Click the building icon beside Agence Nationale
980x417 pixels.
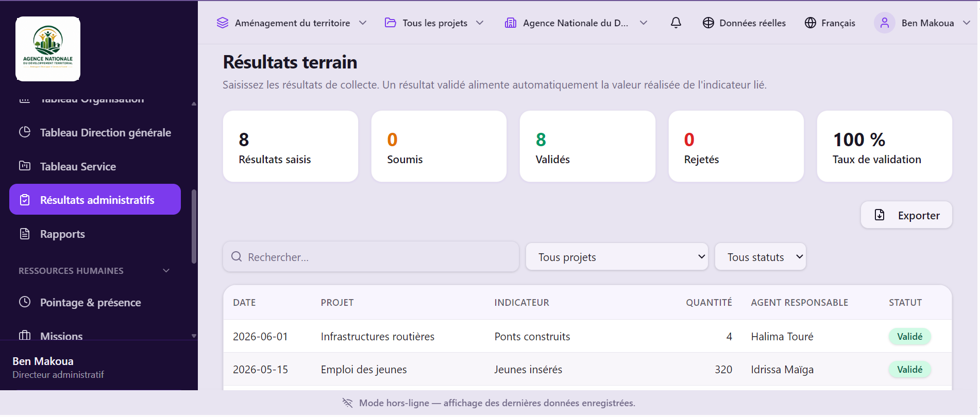(x=511, y=23)
